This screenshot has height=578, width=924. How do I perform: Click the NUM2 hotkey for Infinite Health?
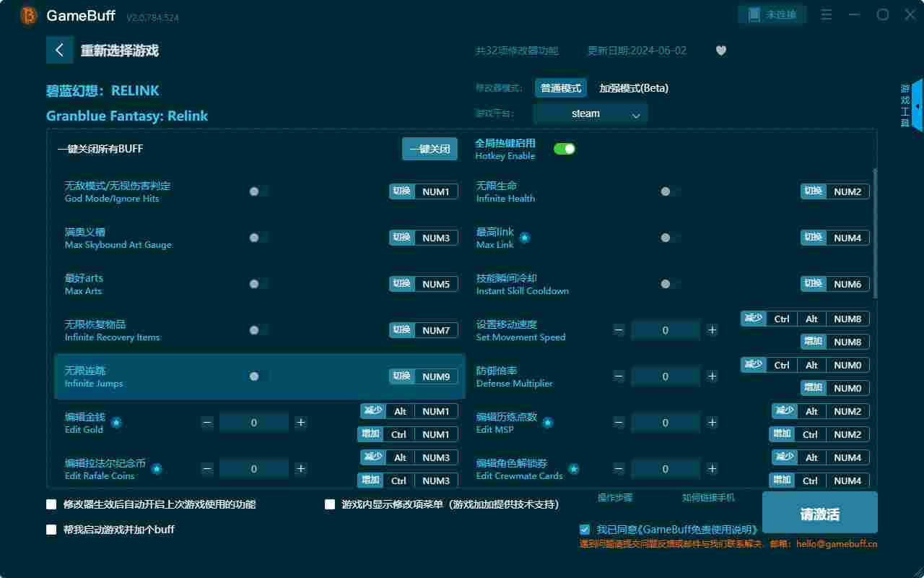click(x=847, y=191)
